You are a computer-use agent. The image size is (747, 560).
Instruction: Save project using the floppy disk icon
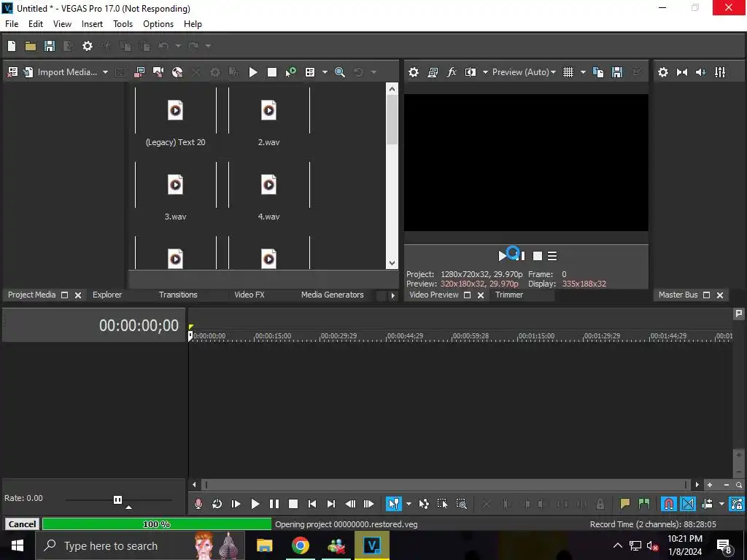pyautogui.click(x=50, y=46)
